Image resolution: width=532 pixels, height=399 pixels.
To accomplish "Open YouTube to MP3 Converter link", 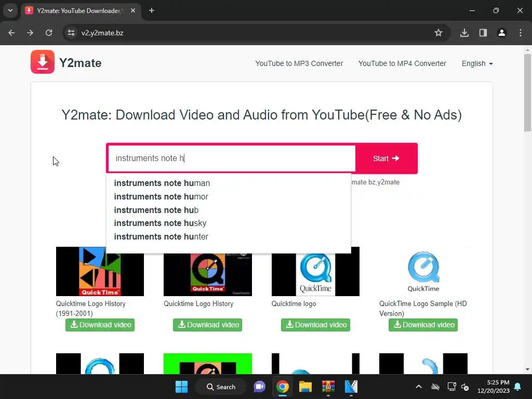I will (299, 63).
